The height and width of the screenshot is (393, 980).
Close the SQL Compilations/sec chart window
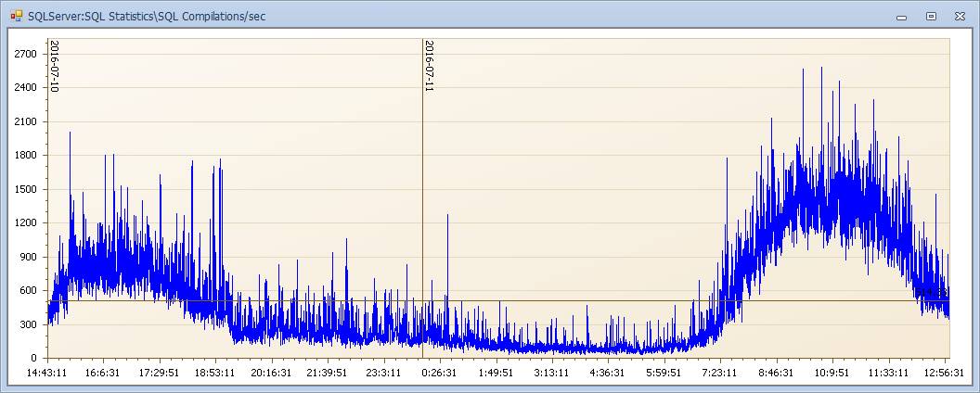[960, 17]
